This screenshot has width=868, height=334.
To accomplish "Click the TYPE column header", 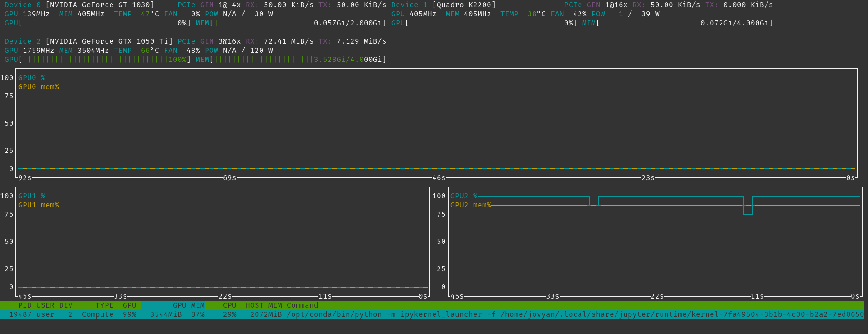I will [x=105, y=305].
